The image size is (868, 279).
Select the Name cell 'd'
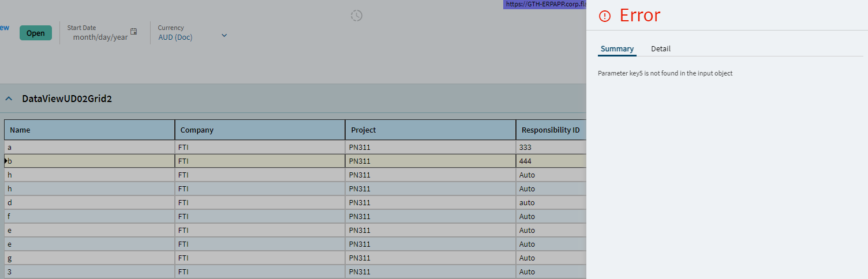(x=89, y=202)
